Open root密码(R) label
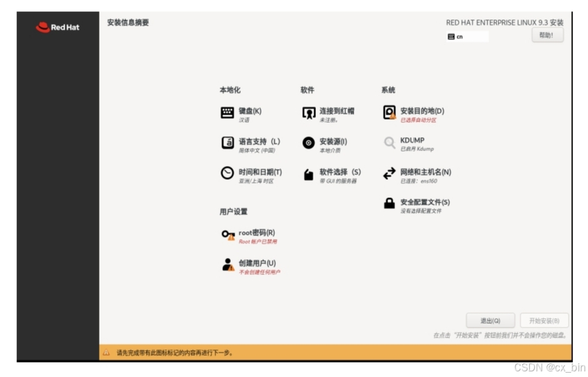This screenshot has width=588, height=377. 257,233
